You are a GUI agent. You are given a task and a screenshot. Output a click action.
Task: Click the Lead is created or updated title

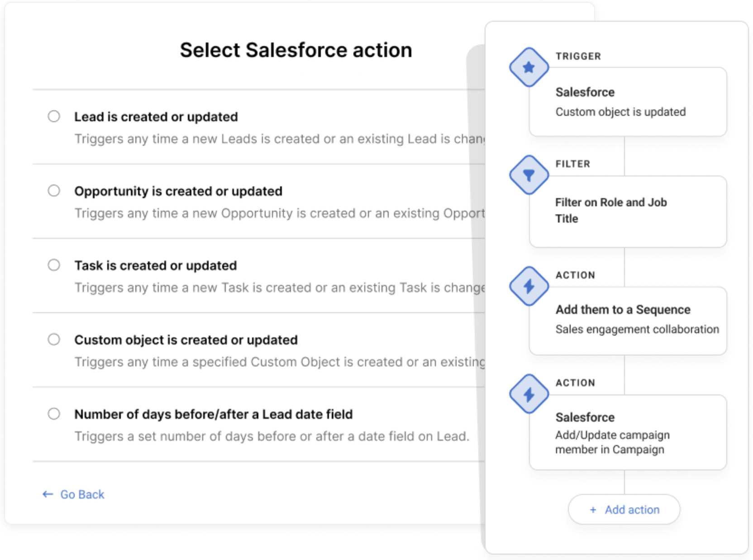[156, 117]
